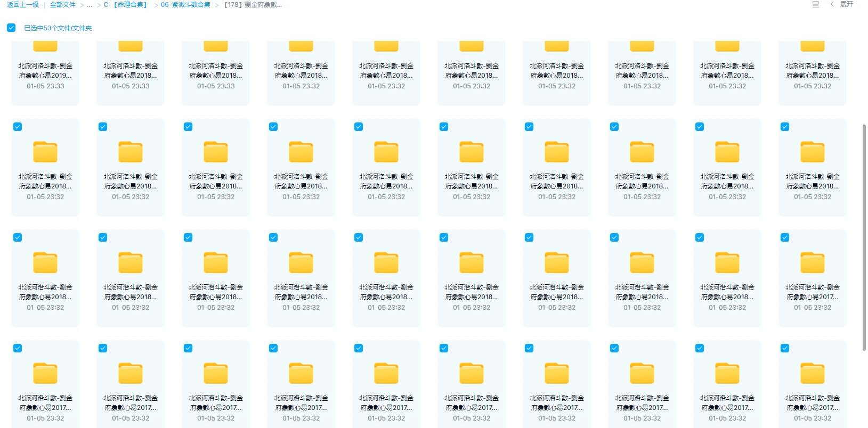This screenshot has width=868, height=428.
Task: Navigate to 06-紫微斗数合集 breadcrumb folder
Action: [185, 5]
